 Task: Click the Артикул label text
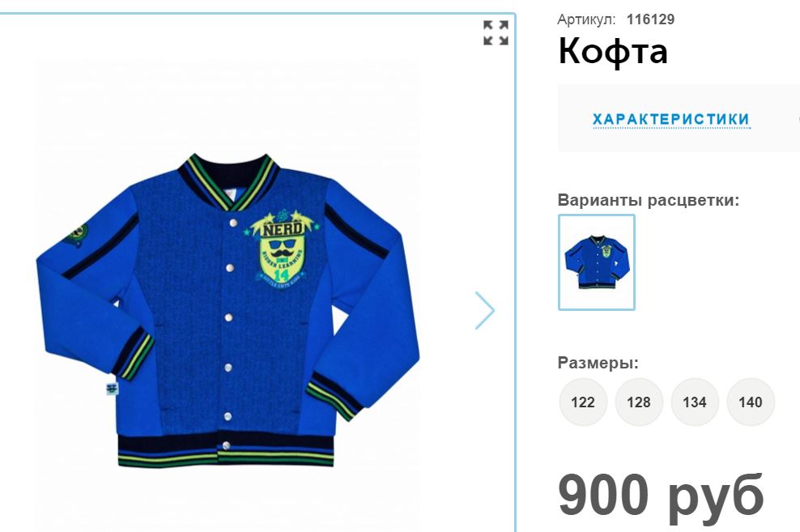(x=586, y=19)
